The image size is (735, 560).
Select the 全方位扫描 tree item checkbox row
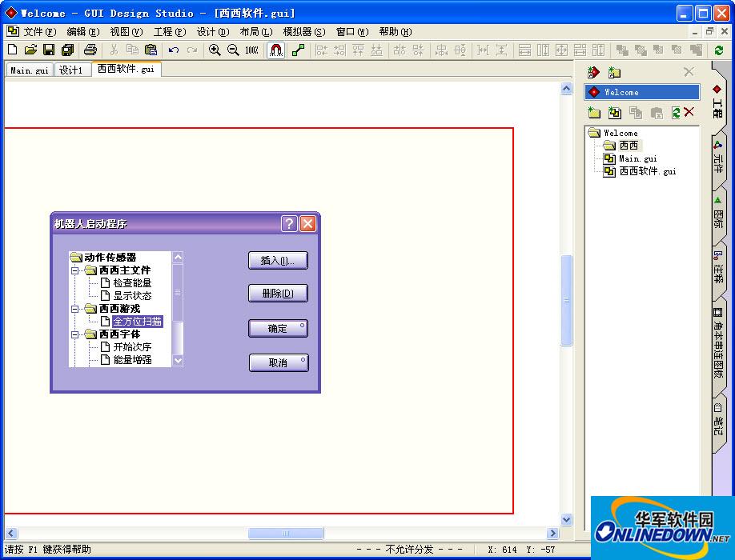pyautogui.click(x=138, y=321)
